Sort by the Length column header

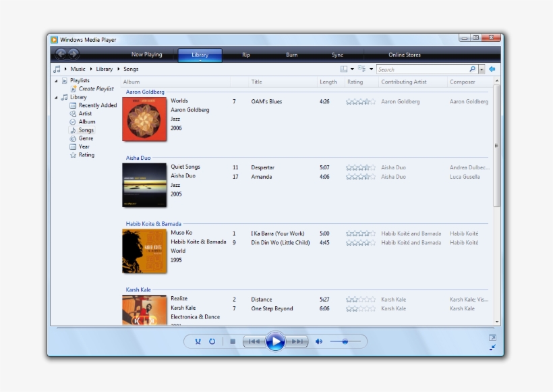330,82
